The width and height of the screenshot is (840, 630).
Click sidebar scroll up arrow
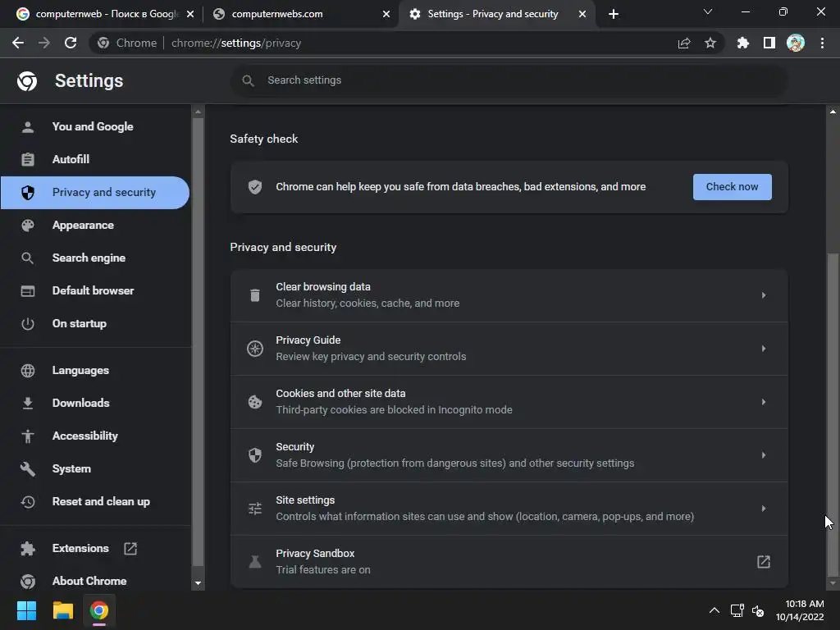click(198, 112)
